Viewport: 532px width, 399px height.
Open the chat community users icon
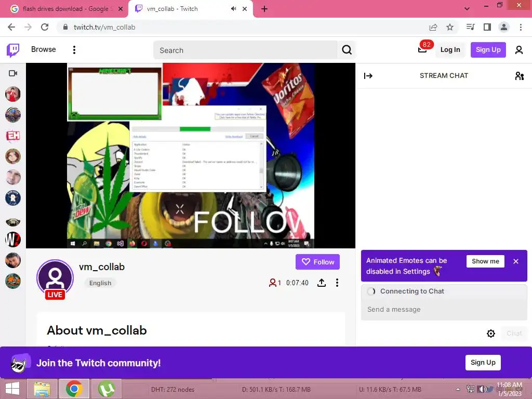519,76
